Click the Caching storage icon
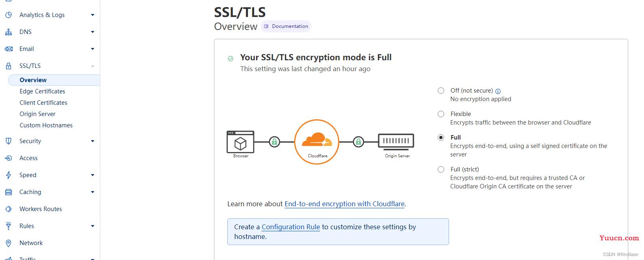Viewport: 644px width, 260px height. (8, 192)
